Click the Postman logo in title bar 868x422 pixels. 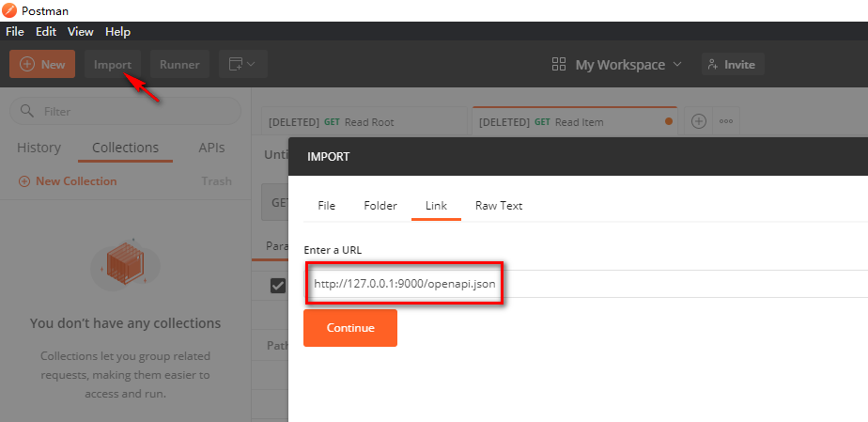coord(9,9)
